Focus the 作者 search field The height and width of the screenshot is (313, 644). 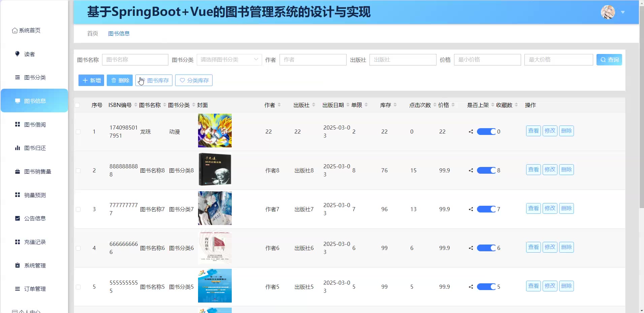tap(313, 60)
